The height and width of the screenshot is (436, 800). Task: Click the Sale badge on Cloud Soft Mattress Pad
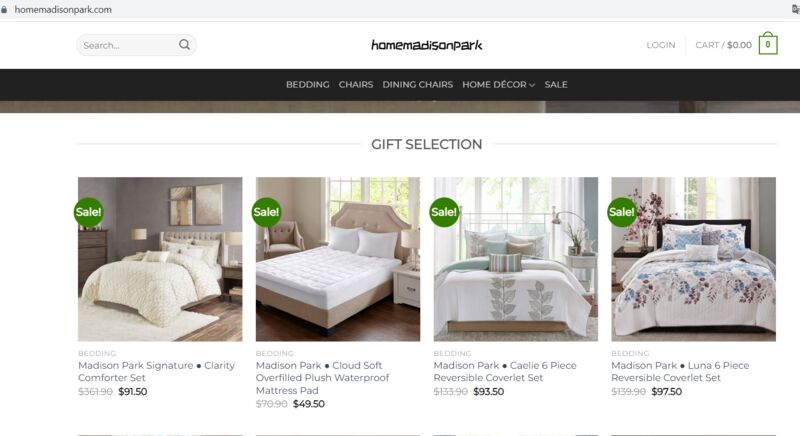coord(266,212)
